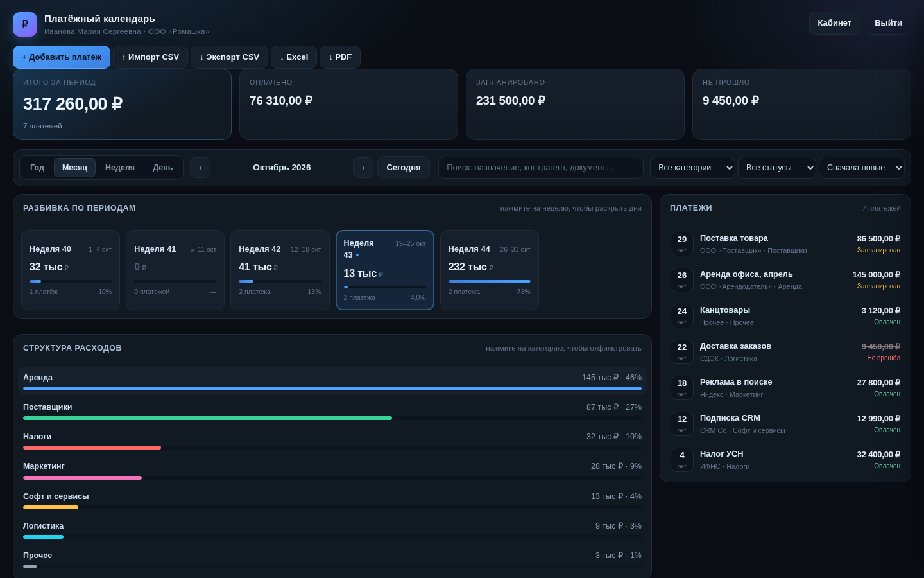
Task: Open the Все статусы dropdown
Action: point(777,168)
